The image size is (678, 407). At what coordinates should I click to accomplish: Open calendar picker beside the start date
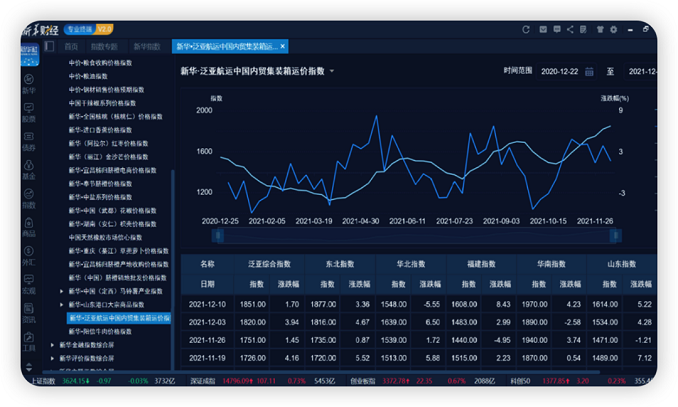click(589, 72)
